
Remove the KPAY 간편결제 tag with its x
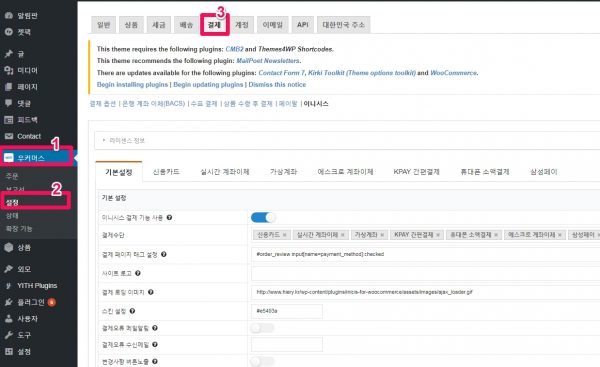pos(438,235)
